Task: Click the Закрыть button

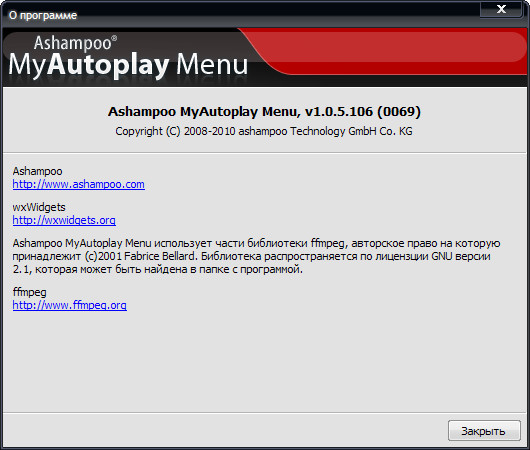Action: click(484, 431)
